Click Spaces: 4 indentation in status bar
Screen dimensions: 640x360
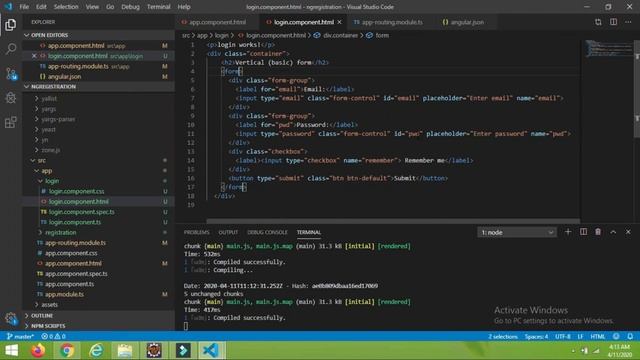(x=536, y=336)
